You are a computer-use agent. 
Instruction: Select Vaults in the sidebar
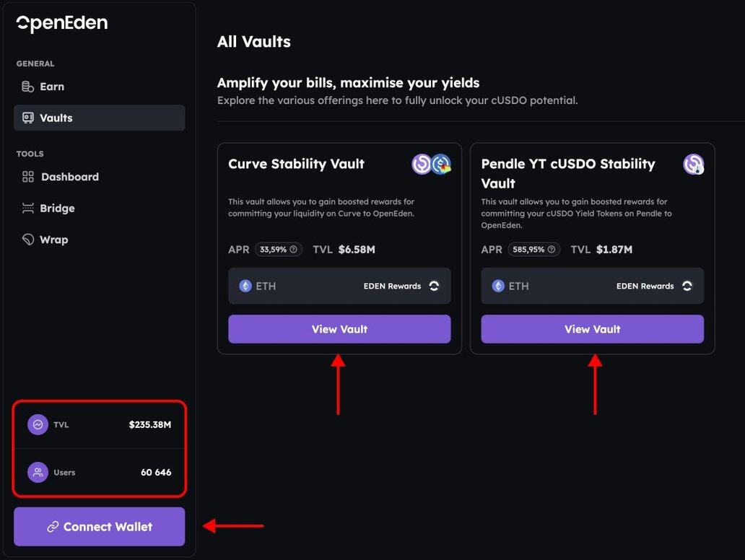(x=100, y=118)
